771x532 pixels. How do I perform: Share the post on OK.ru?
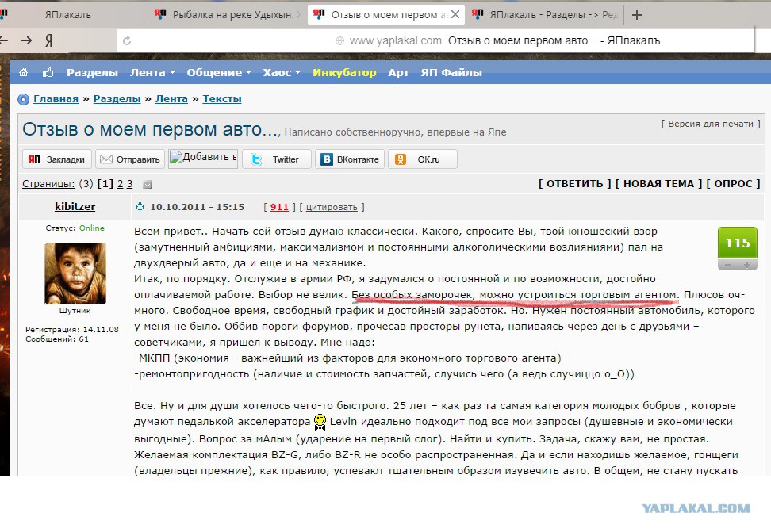pyautogui.click(x=422, y=159)
